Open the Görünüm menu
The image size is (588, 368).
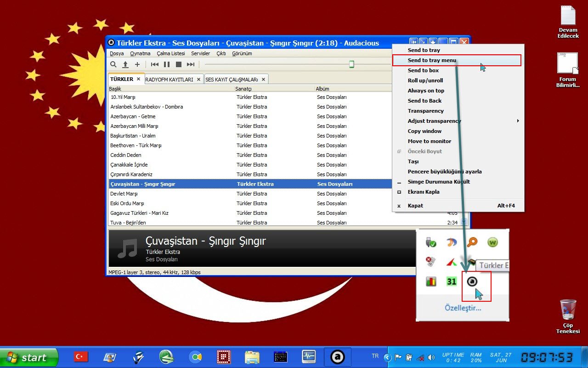coord(242,53)
